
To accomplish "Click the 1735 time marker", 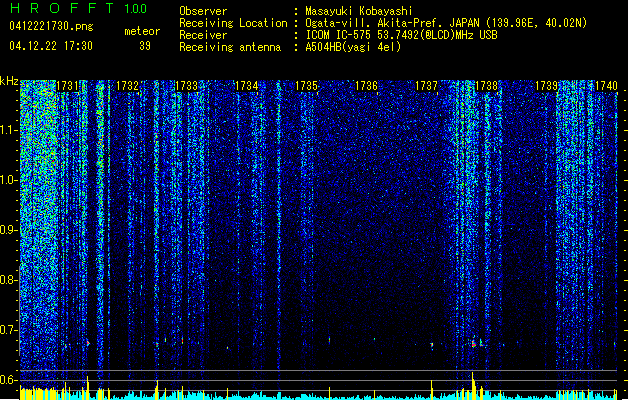I will click(x=306, y=86).
